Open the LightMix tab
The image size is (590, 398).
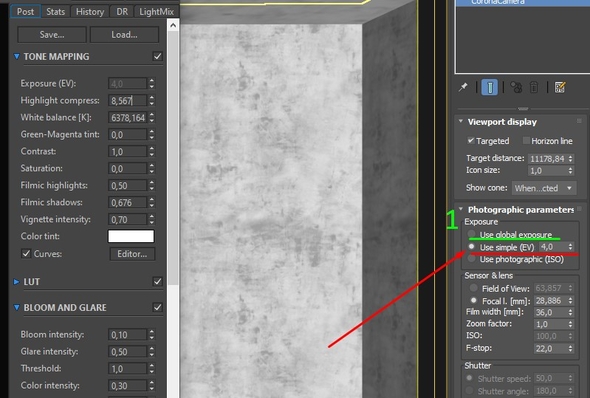[x=156, y=12]
